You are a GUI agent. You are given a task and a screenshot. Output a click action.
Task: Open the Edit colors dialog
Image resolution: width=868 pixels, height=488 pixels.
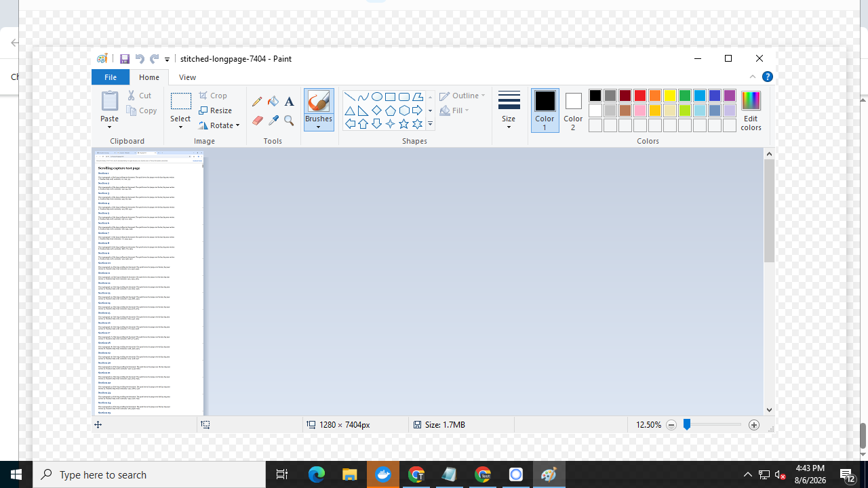click(751, 110)
